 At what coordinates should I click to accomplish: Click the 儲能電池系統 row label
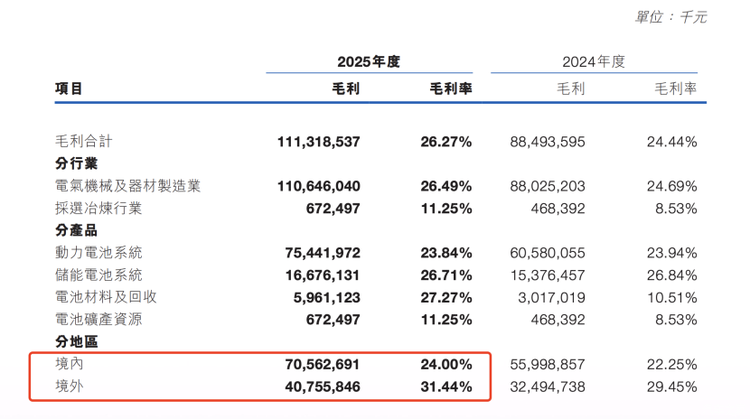point(98,275)
